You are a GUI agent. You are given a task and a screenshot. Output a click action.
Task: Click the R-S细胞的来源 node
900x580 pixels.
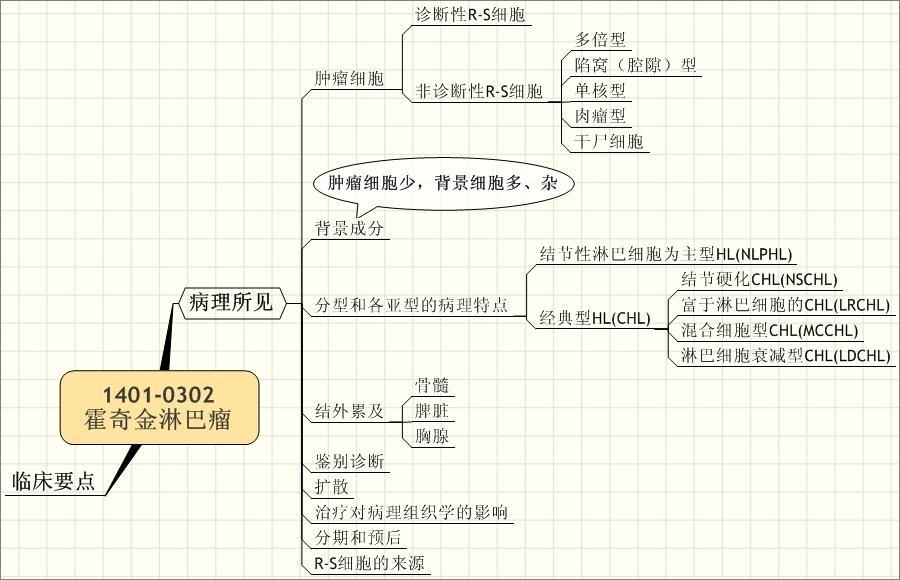click(x=369, y=563)
